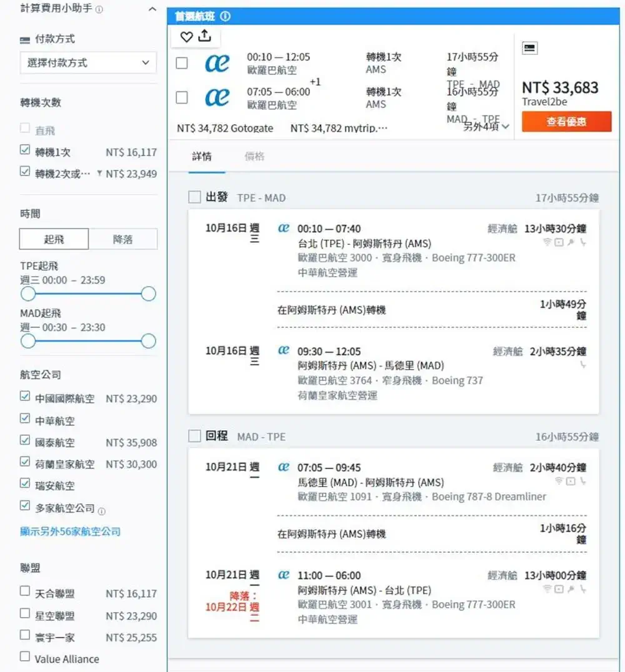Click the Wi-Fi icon on the 07:05 — 09:45 segment

(559, 481)
